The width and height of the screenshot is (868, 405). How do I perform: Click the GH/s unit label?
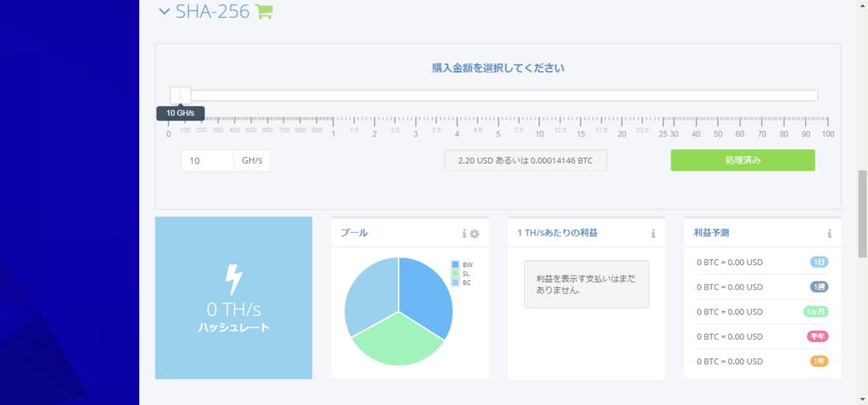pyautogui.click(x=252, y=161)
